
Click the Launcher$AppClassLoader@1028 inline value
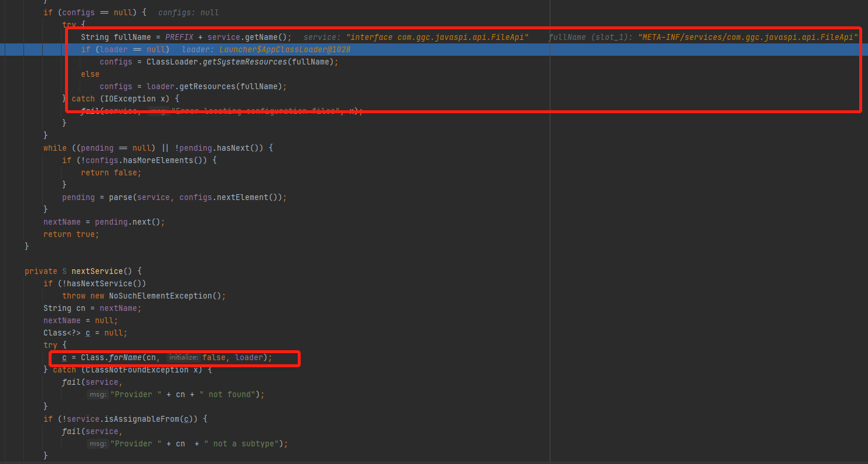click(285, 49)
